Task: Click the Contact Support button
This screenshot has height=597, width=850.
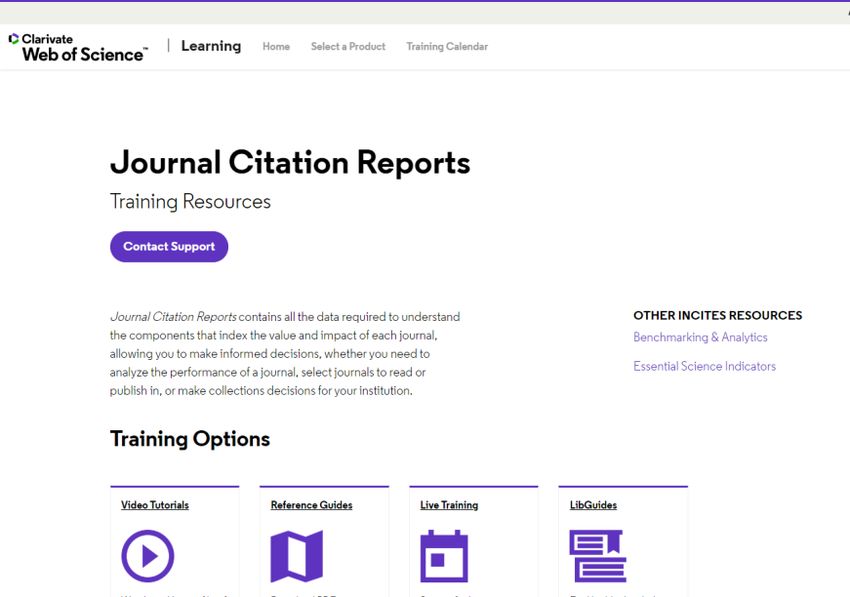Action: (169, 247)
